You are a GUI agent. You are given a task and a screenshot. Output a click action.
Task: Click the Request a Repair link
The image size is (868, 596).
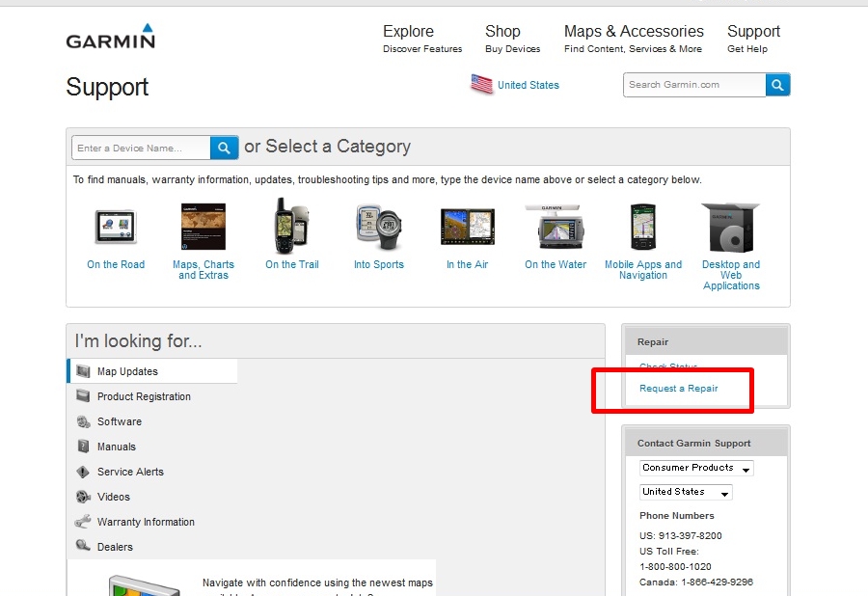pos(679,389)
